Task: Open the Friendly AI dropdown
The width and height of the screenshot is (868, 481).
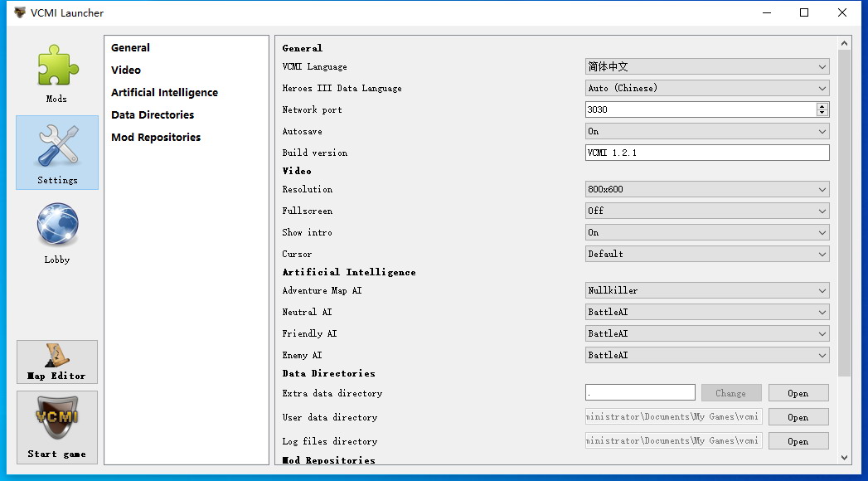Action: [707, 333]
